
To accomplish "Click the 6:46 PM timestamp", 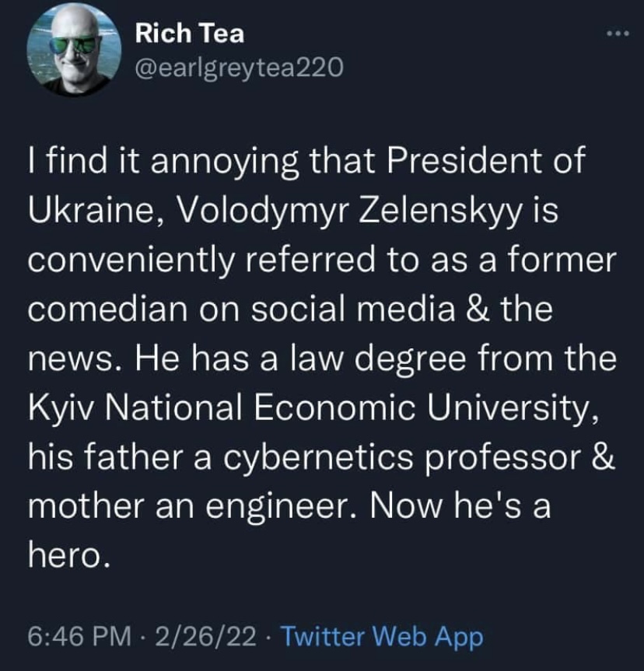I will (78, 637).
